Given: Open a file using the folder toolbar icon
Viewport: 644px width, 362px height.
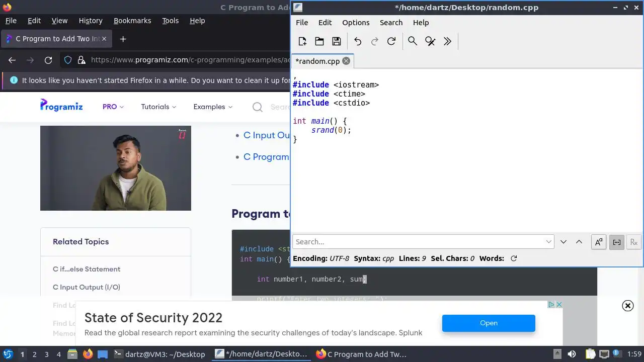Looking at the screenshot, I should click(x=319, y=41).
